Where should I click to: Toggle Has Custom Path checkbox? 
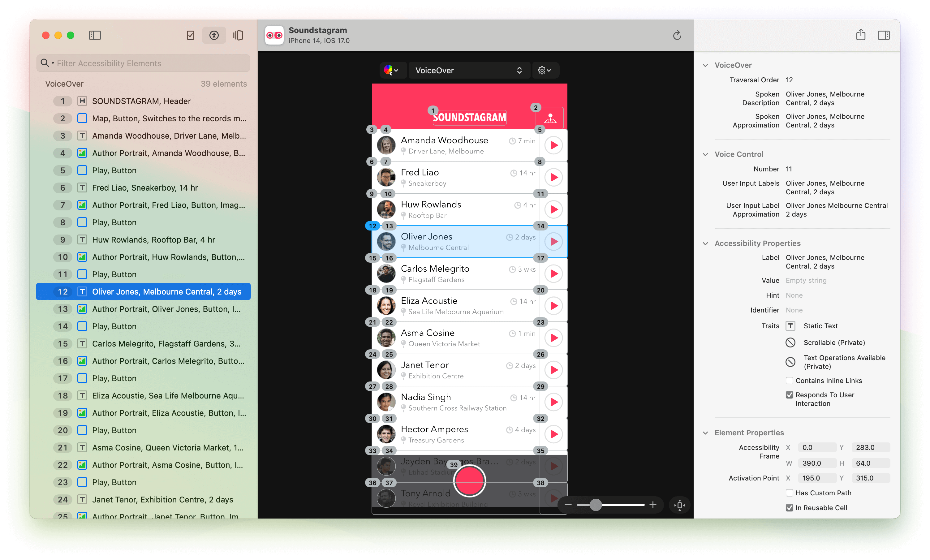(789, 493)
